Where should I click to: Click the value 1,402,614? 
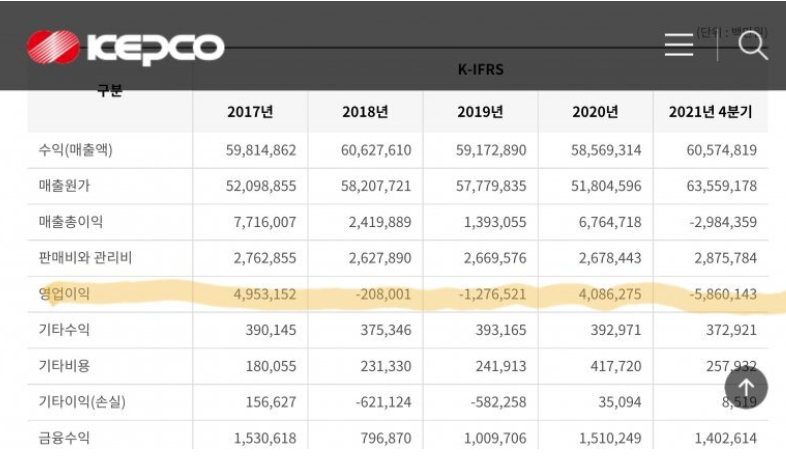(725, 438)
